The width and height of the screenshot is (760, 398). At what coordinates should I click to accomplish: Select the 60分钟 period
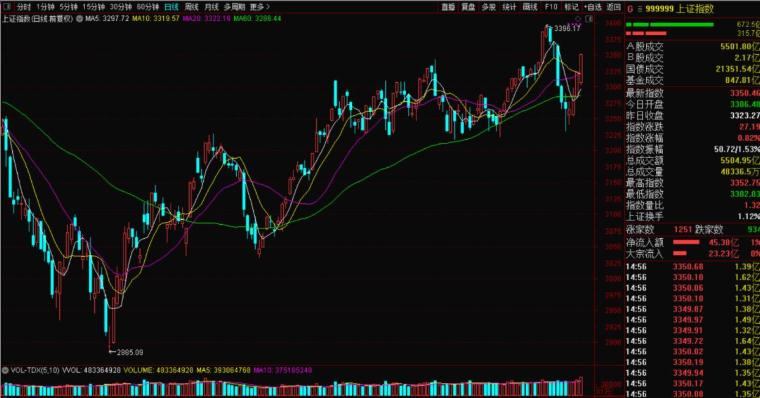(147, 7)
